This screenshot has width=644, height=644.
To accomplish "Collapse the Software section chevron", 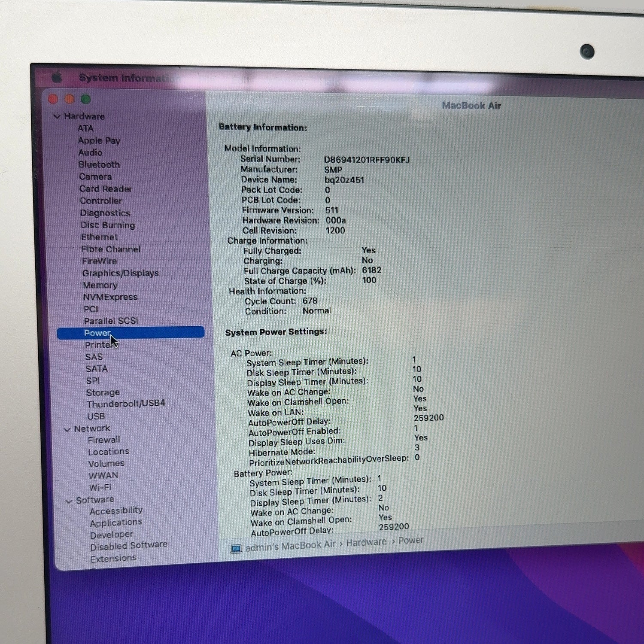I will (x=69, y=501).
